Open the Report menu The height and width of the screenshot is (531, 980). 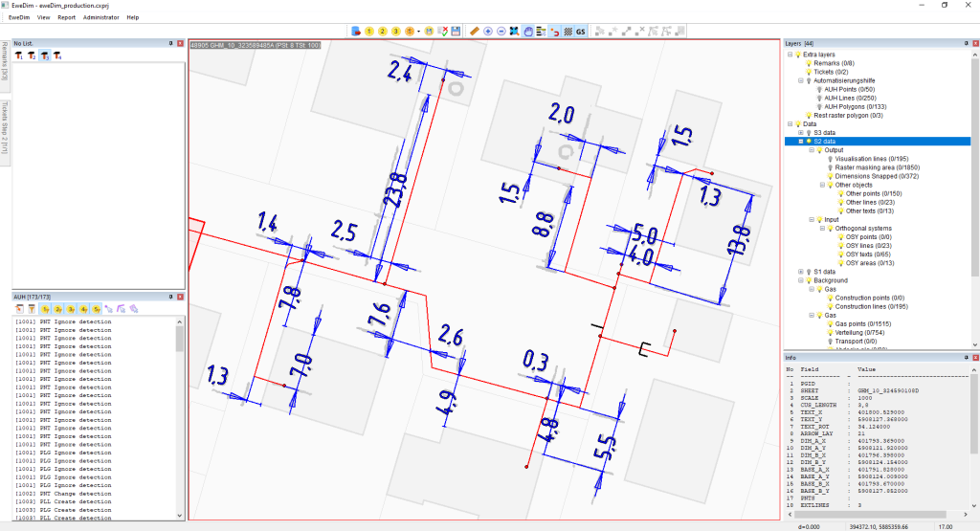pyautogui.click(x=66, y=17)
